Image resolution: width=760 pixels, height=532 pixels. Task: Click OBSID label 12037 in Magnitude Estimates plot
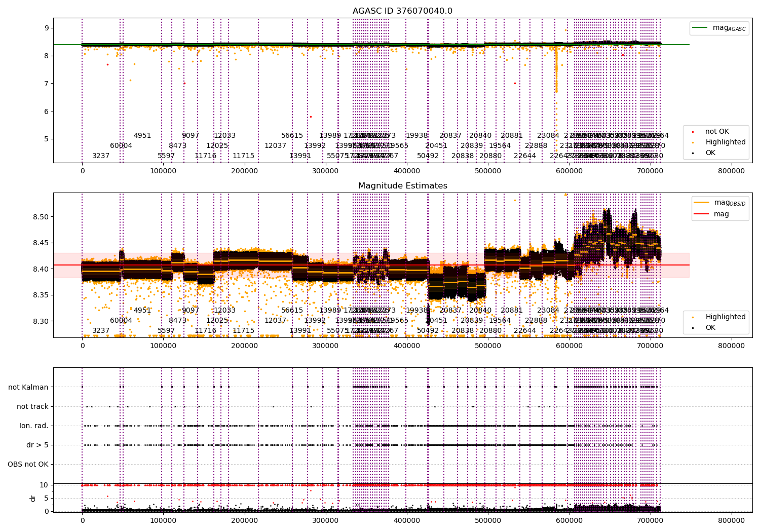coord(276,320)
